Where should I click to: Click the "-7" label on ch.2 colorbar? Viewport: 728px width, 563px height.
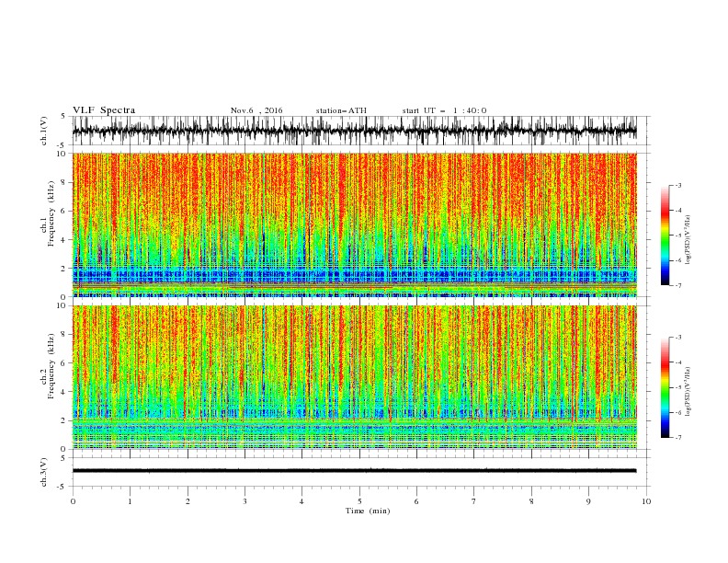tap(677, 438)
